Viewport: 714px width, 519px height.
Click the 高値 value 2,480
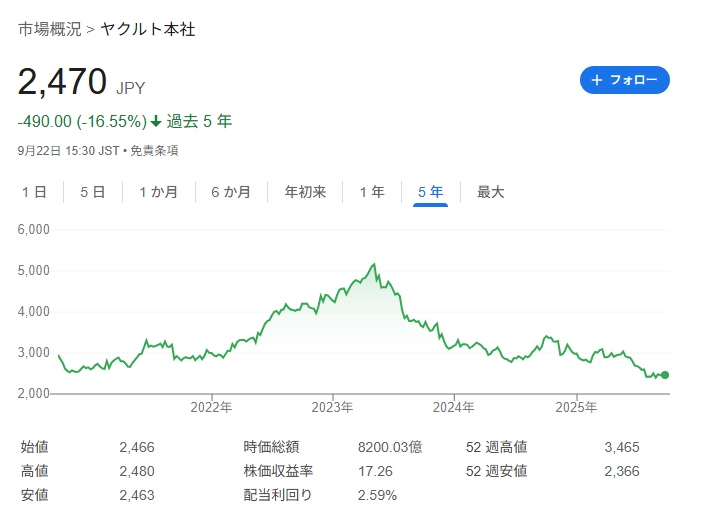[137, 471]
